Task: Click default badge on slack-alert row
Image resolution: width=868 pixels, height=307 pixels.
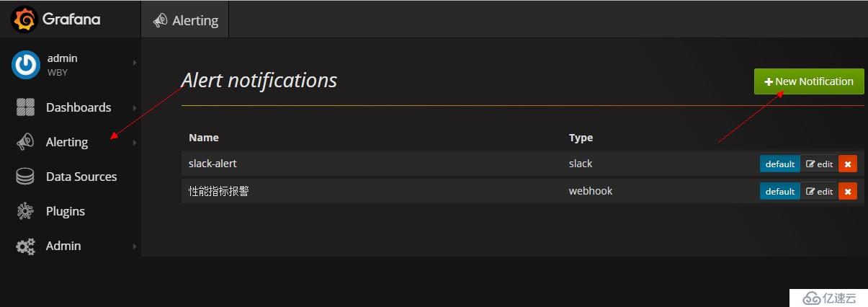Action: 780,164
